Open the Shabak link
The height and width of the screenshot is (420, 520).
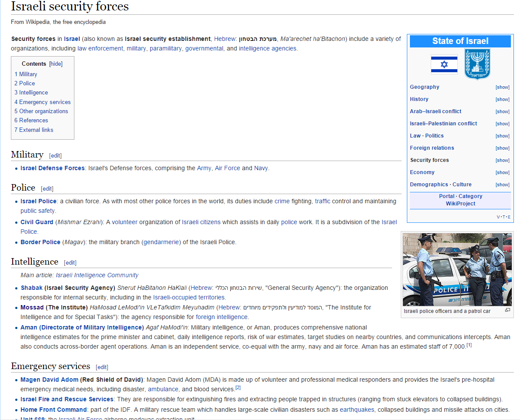pos(31,288)
